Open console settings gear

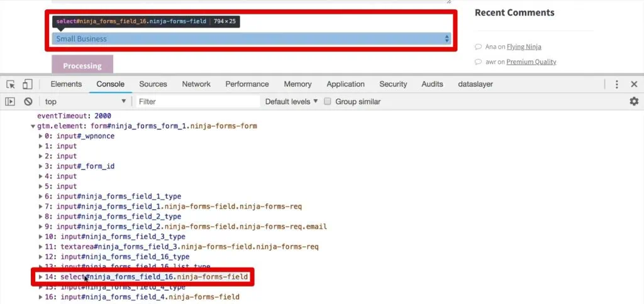coord(634,101)
